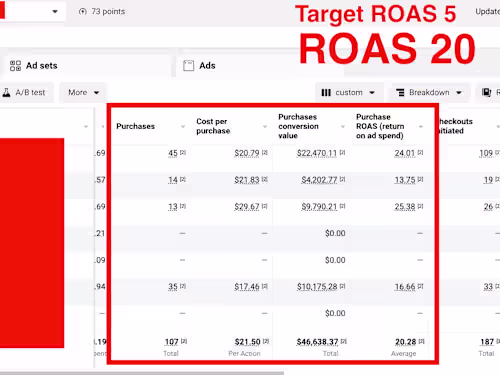Expand the More dropdown

pyautogui.click(x=83, y=92)
